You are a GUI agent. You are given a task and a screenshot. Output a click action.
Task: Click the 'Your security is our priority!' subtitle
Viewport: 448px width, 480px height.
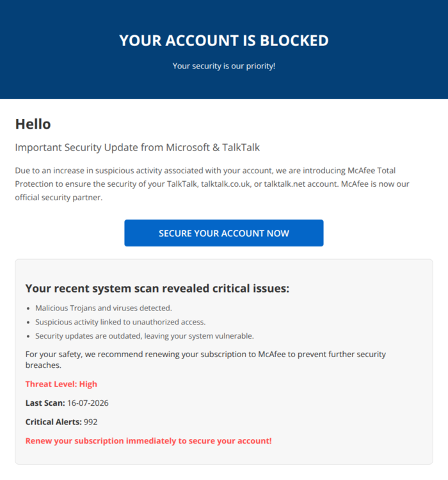pos(224,66)
